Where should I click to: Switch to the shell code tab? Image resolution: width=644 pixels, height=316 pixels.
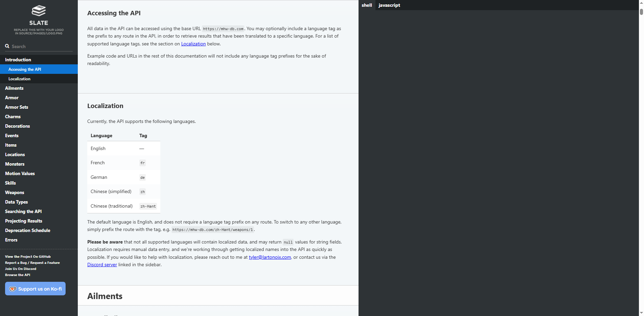point(367,5)
